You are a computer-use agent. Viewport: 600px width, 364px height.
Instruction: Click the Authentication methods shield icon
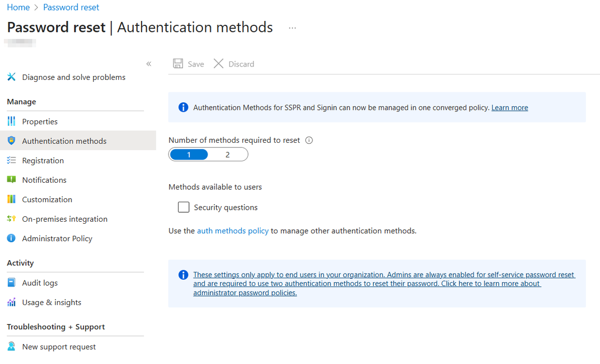11,141
